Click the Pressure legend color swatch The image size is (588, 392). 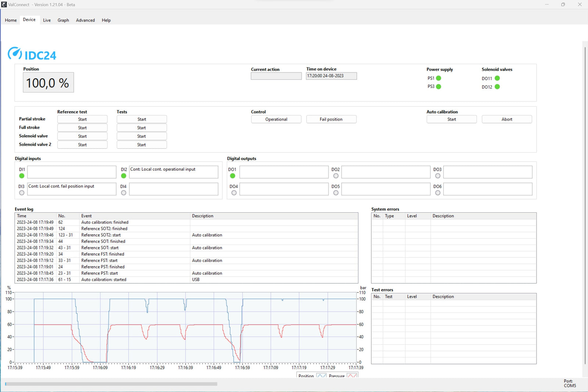[352, 376]
